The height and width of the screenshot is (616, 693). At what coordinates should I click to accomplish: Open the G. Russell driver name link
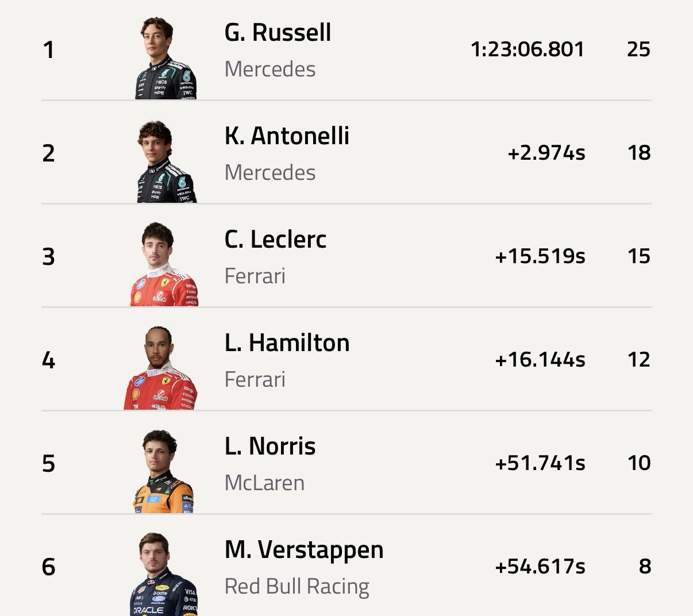pyautogui.click(x=278, y=33)
